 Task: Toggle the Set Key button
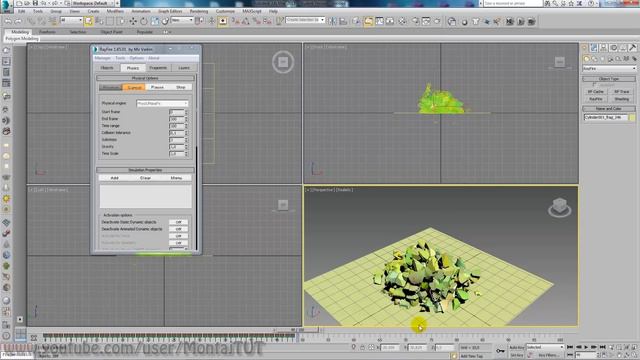tap(517, 355)
